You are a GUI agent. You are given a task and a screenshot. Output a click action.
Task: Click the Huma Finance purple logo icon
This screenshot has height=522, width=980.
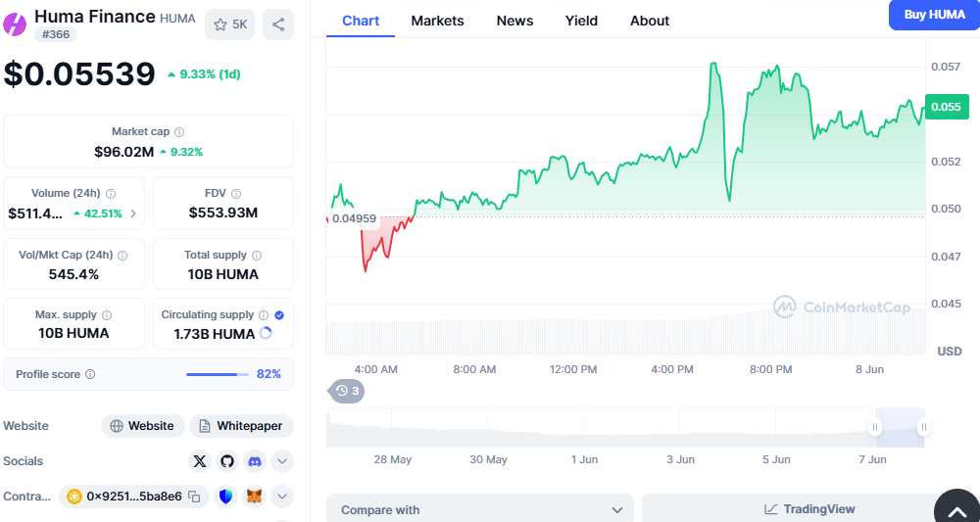click(x=15, y=24)
